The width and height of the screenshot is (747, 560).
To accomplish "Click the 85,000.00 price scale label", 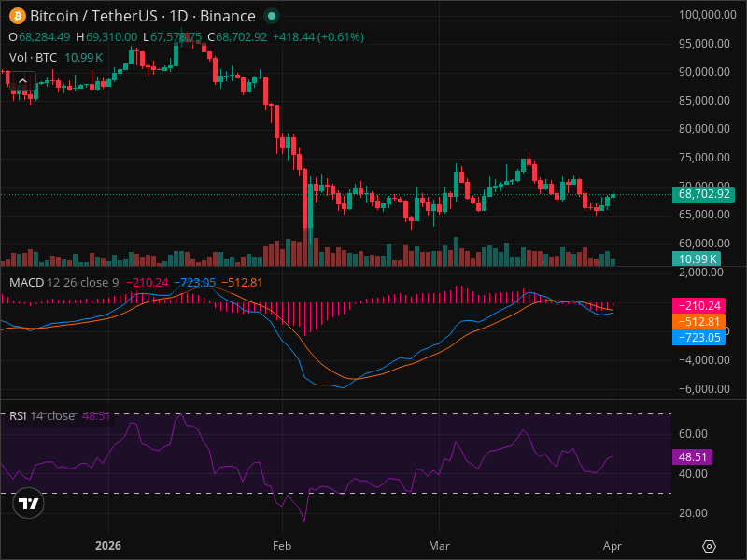I will (704, 101).
